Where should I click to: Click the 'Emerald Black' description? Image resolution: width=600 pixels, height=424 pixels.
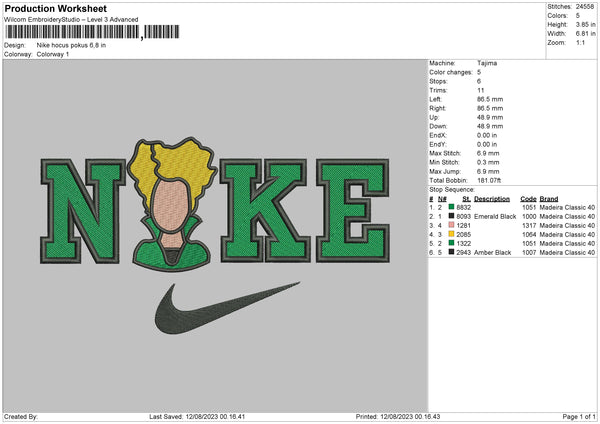pyautogui.click(x=495, y=216)
